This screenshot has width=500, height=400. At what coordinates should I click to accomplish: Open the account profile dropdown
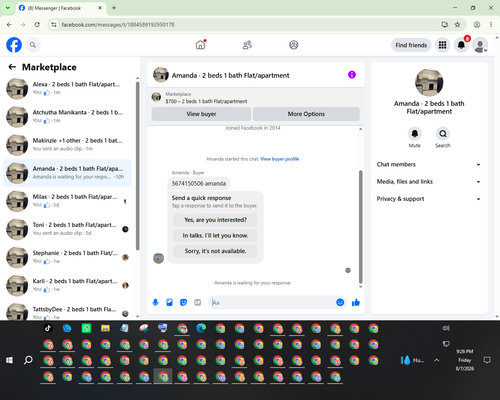point(480,45)
